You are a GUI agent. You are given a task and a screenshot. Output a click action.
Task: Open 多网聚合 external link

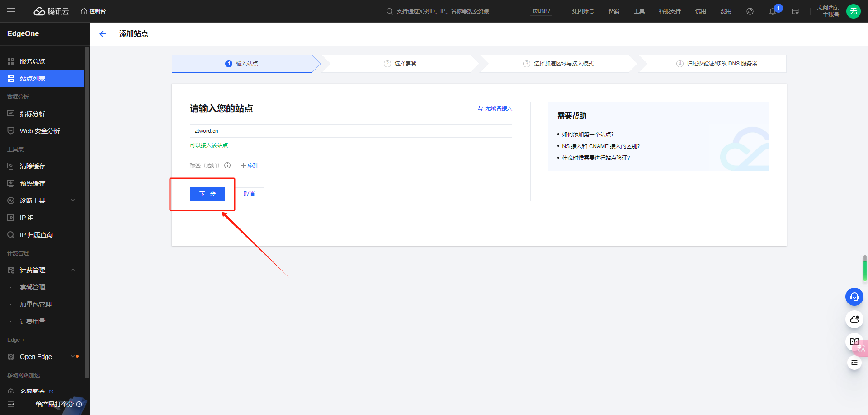tap(37, 391)
